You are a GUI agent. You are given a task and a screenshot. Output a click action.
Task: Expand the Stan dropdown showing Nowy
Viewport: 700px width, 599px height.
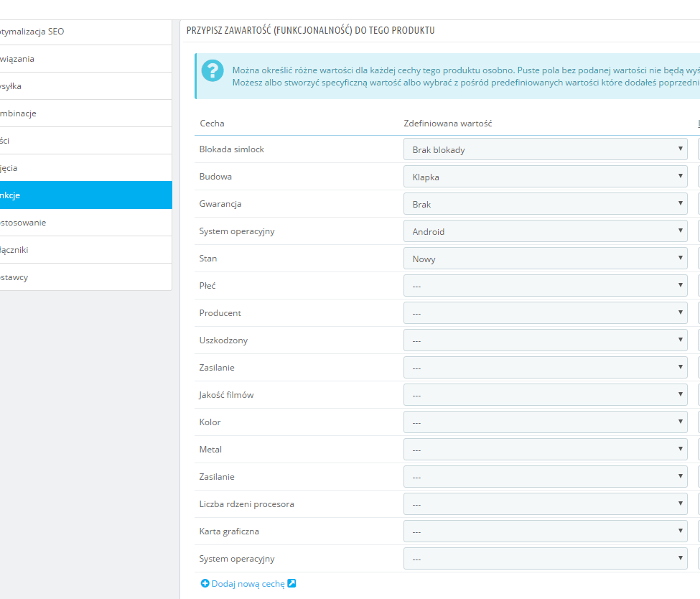(546, 259)
